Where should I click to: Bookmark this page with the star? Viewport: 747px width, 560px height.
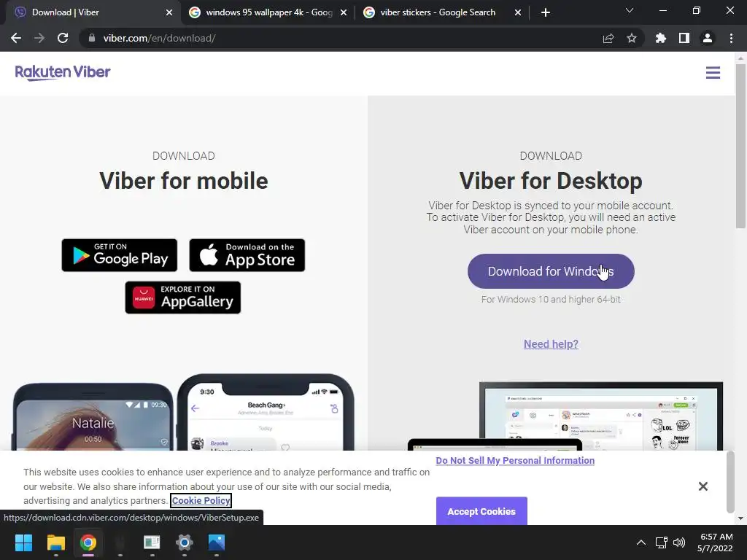[632, 38]
